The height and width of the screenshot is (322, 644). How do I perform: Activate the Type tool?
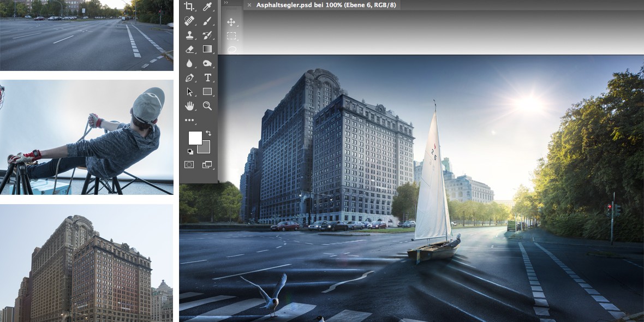[x=207, y=77]
